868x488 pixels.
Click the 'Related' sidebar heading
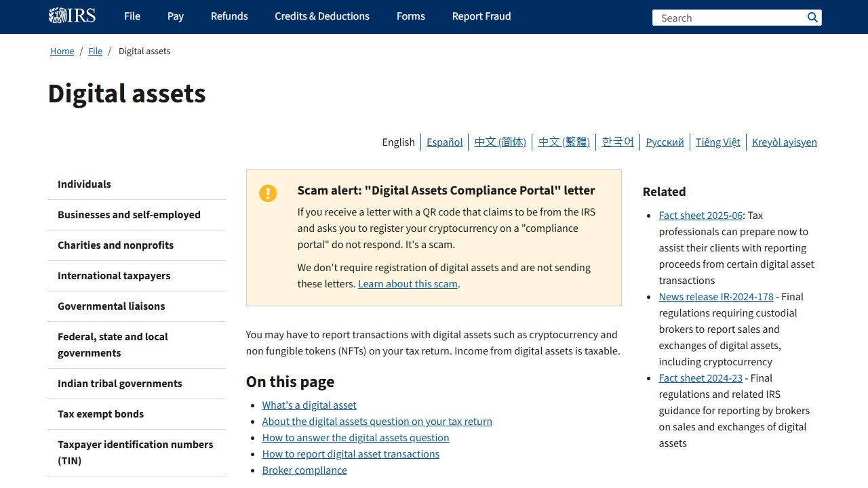tap(665, 192)
